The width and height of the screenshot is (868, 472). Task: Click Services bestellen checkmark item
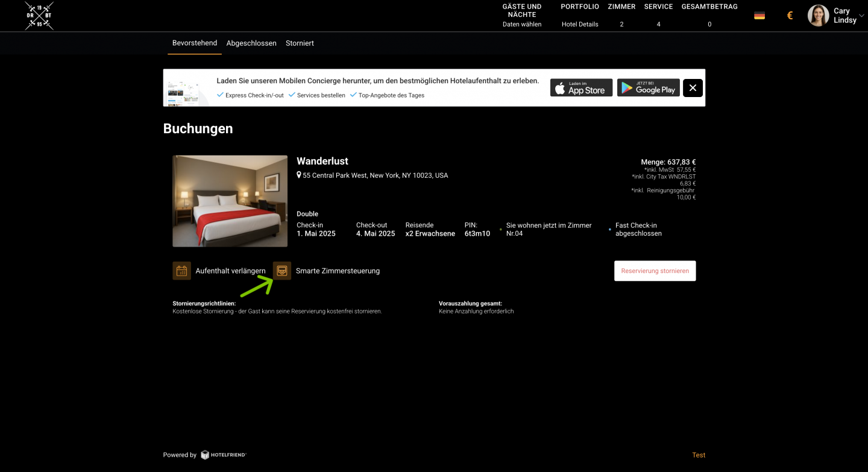pos(317,95)
